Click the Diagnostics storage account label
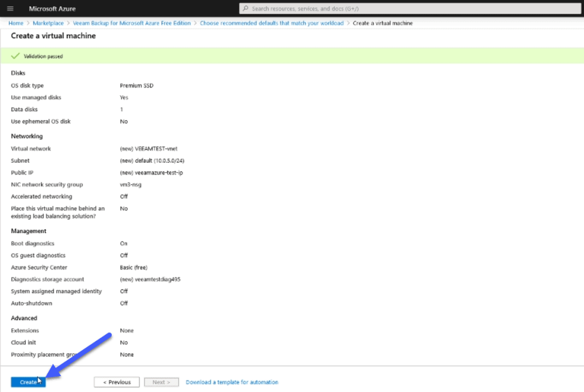 pyautogui.click(x=47, y=279)
